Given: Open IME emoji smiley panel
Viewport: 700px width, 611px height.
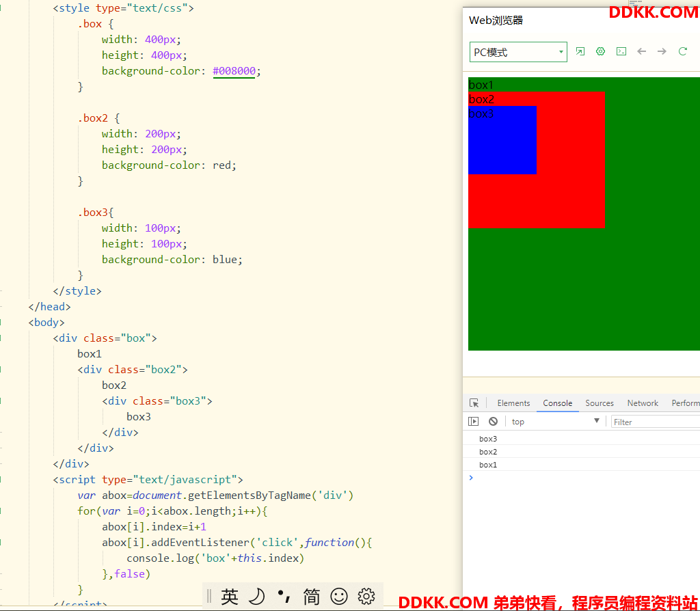Looking at the screenshot, I should (339, 596).
